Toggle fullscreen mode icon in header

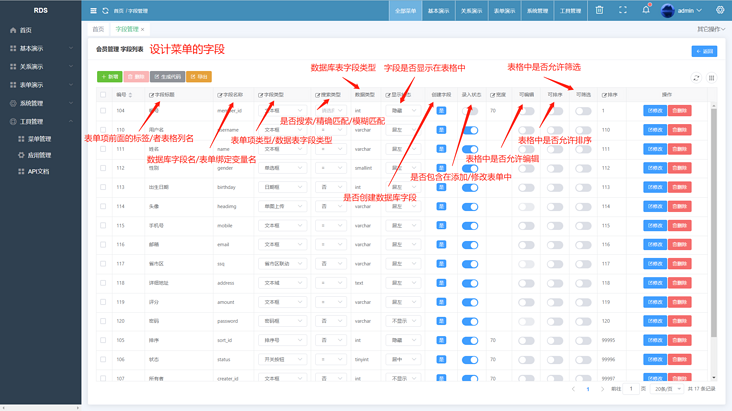pyautogui.click(x=623, y=10)
